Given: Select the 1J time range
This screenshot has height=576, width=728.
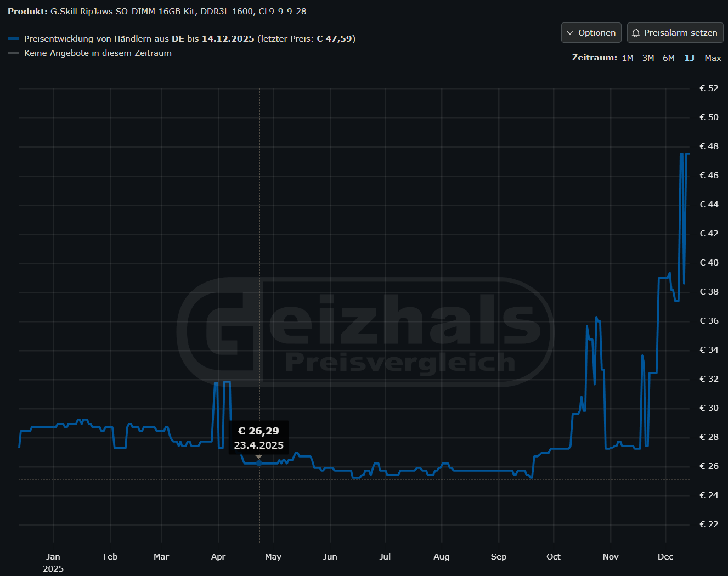Looking at the screenshot, I should pyautogui.click(x=689, y=58).
